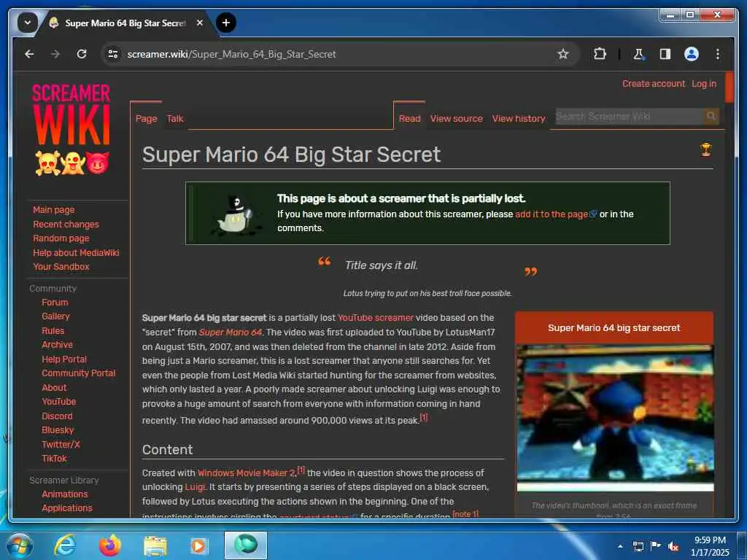Open the View source tab
Image resolution: width=747 pixels, height=560 pixels.
pyautogui.click(x=457, y=119)
